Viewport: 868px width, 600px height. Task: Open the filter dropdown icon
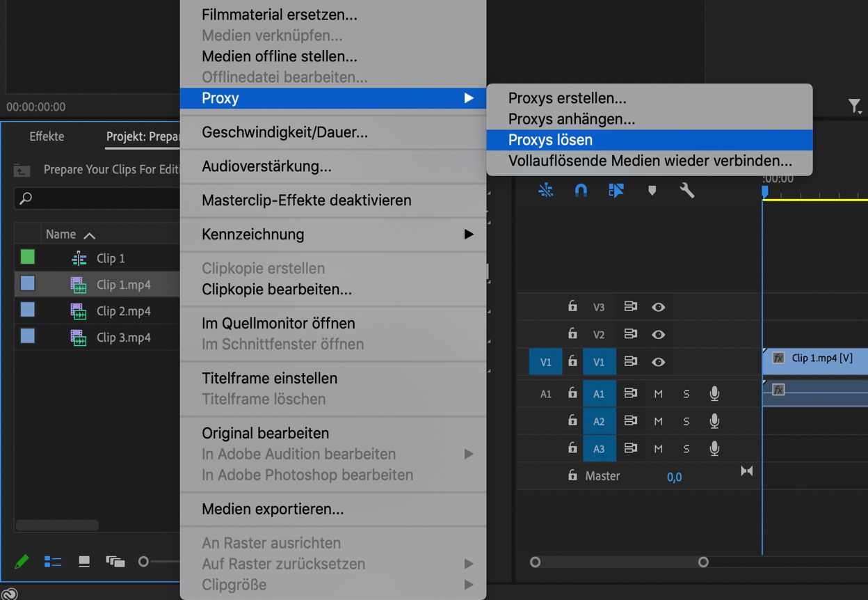[x=855, y=106]
